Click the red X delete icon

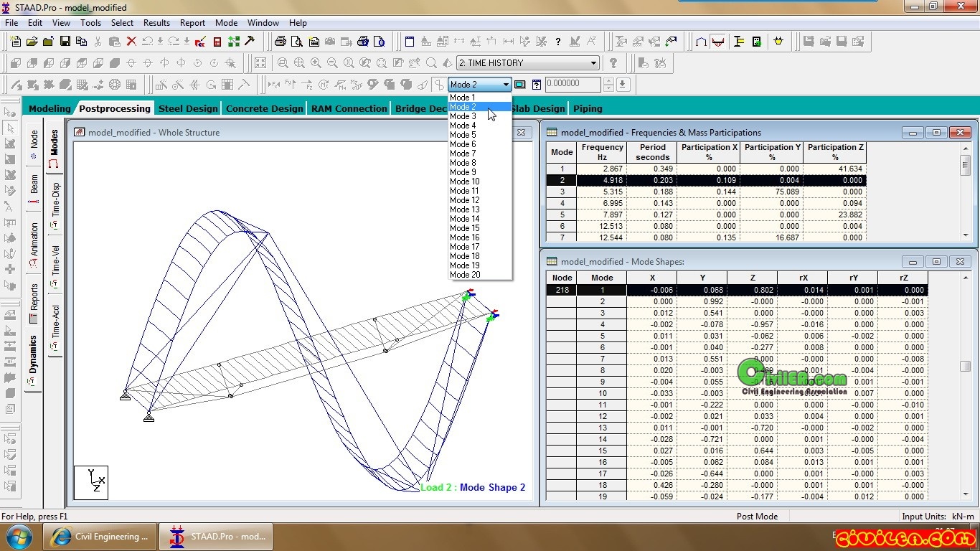(x=131, y=42)
